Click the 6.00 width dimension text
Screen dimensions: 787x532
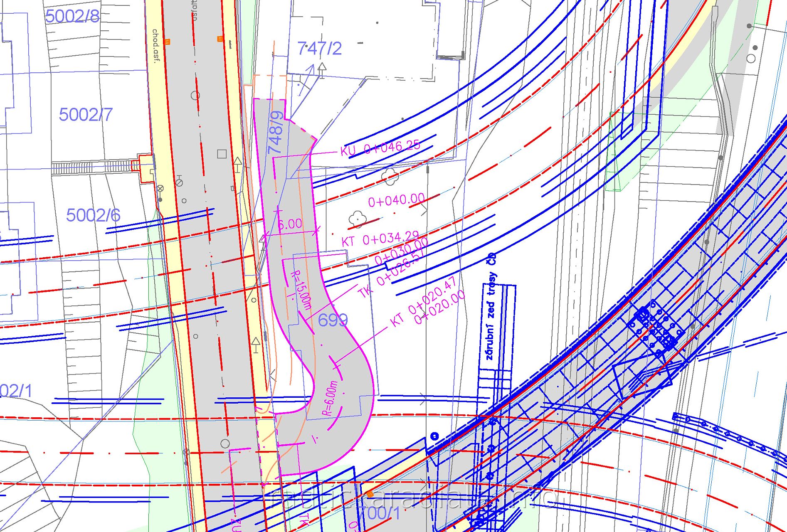pyautogui.click(x=290, y=224)
